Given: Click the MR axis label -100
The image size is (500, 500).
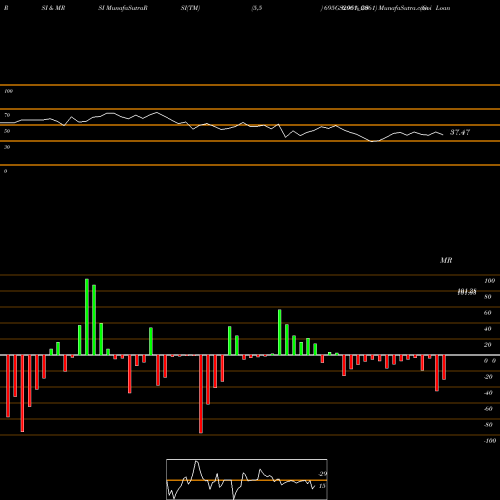Looking at the screenshot, I should tap(490, 441).
